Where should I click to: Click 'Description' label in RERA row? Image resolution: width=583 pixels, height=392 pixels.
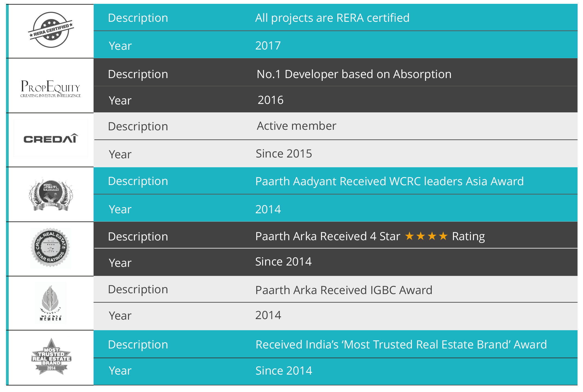click(x=138, y=18)
